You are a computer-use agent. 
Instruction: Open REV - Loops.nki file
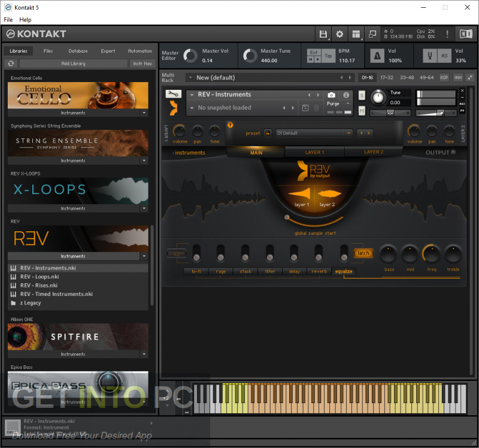[78, 277]
